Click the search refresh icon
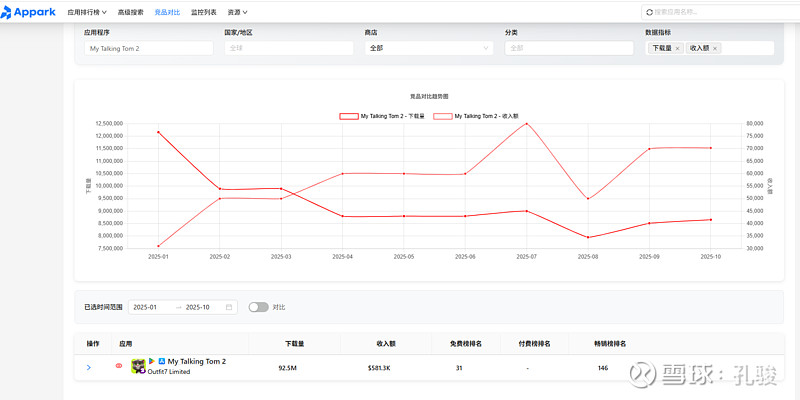Viewport: 800px width, 400px height. (649, 12)
